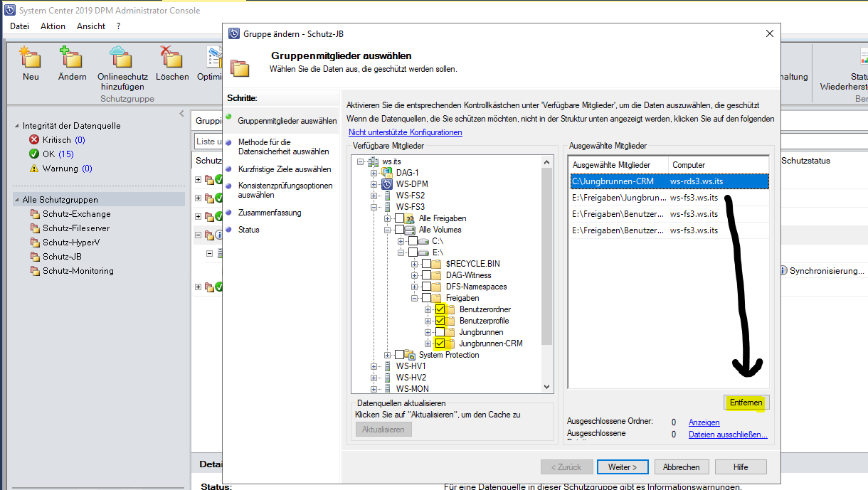The image size is (868, 490).
Task: Check the System Protection checkbox
Action: point(399,355)
